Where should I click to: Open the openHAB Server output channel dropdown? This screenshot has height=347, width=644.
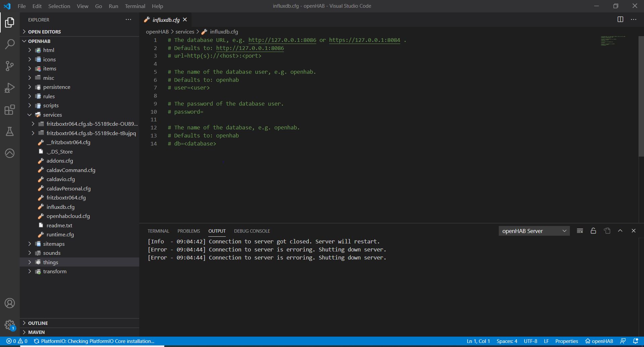(534, 231)
